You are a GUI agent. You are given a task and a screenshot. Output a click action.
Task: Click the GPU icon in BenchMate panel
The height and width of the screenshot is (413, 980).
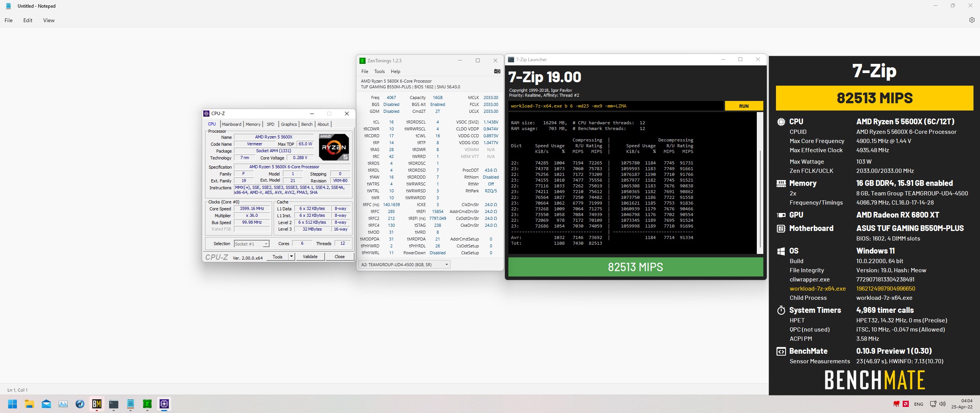[x=781, y=215]
